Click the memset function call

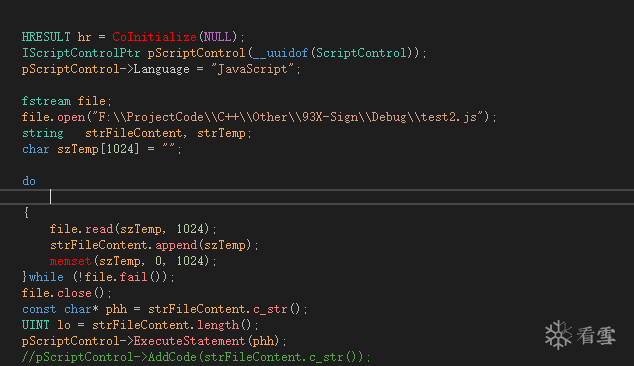tap(70, 261)
